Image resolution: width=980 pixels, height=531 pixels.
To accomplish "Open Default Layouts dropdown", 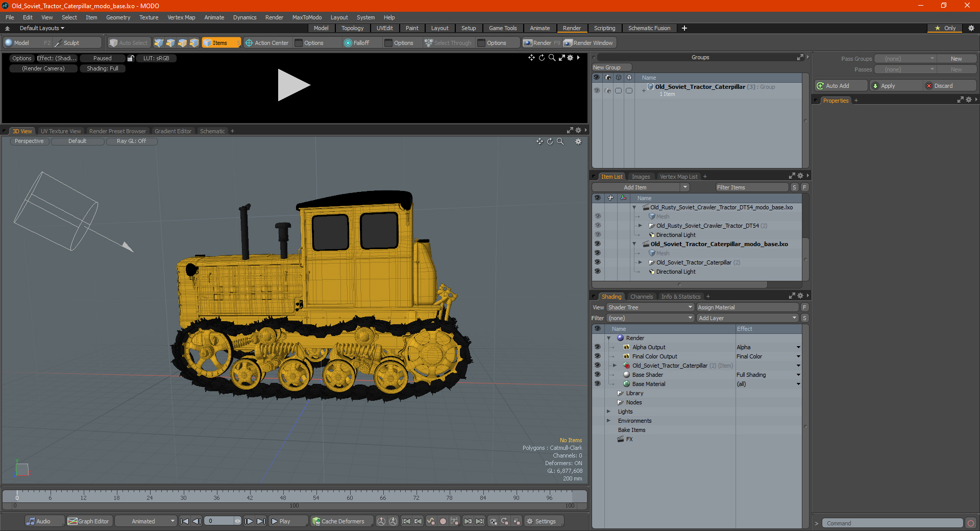I will [42, 28].
